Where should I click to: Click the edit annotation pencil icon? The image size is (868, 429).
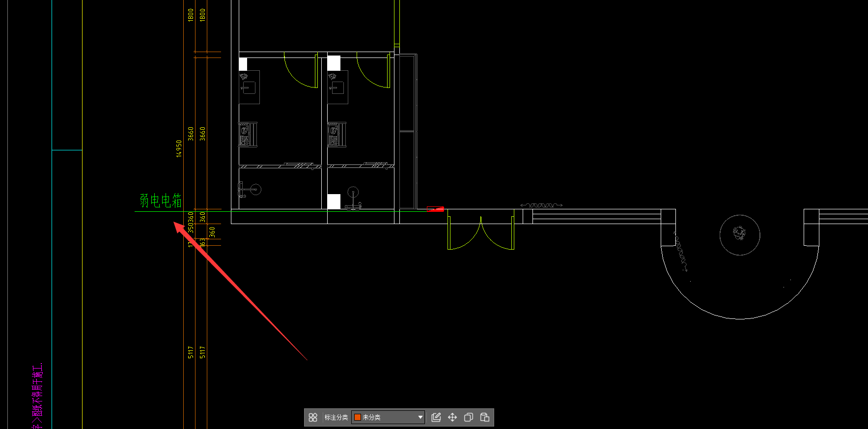(436, 417)
